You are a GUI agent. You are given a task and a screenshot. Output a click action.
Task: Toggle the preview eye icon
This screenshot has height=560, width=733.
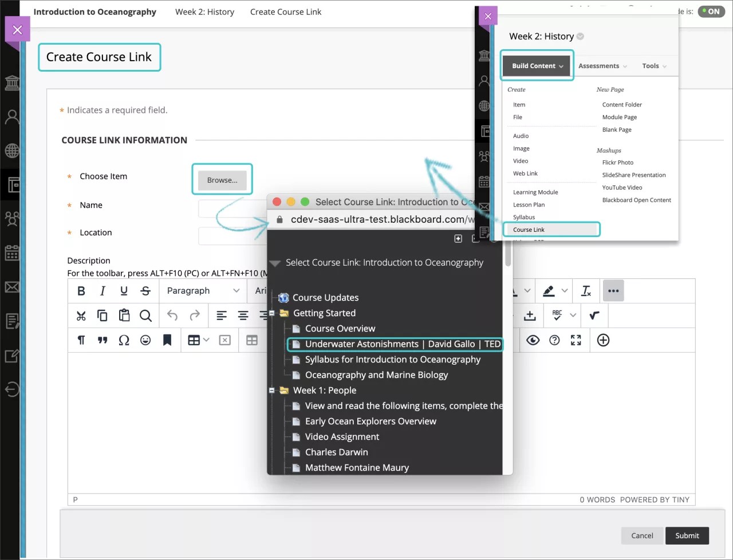click(533, 340)
